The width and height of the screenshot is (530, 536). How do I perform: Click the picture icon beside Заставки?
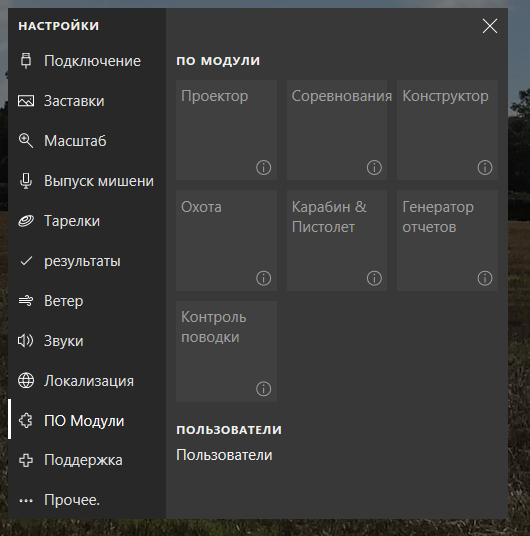[26, 101]
